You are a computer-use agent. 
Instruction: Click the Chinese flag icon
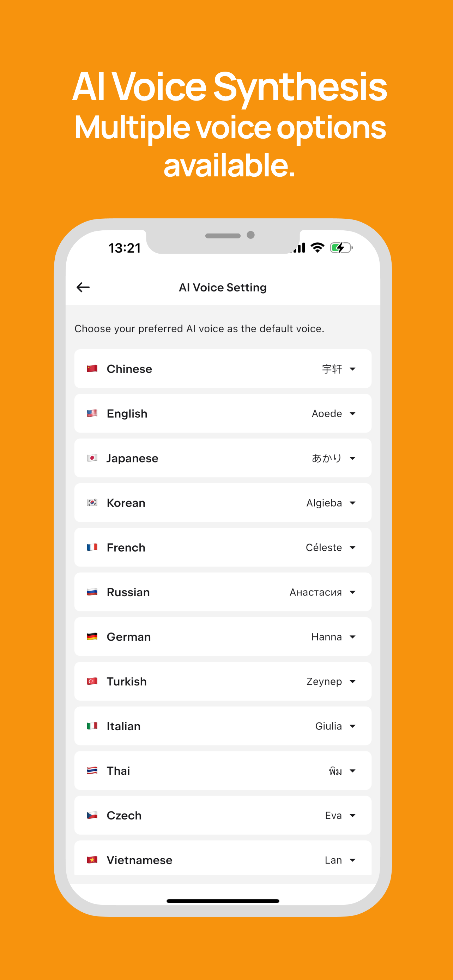[x=92, y=369]
